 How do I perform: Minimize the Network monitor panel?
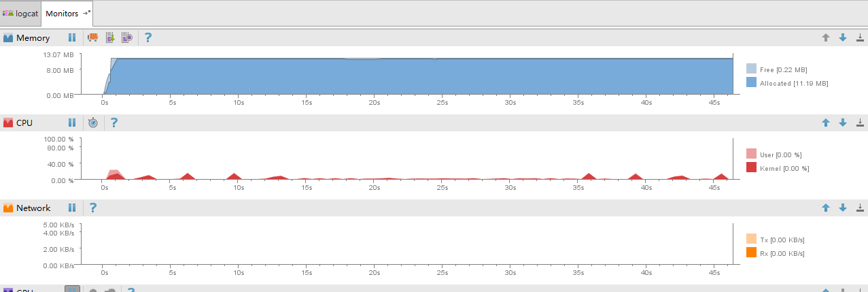[860, 208]
